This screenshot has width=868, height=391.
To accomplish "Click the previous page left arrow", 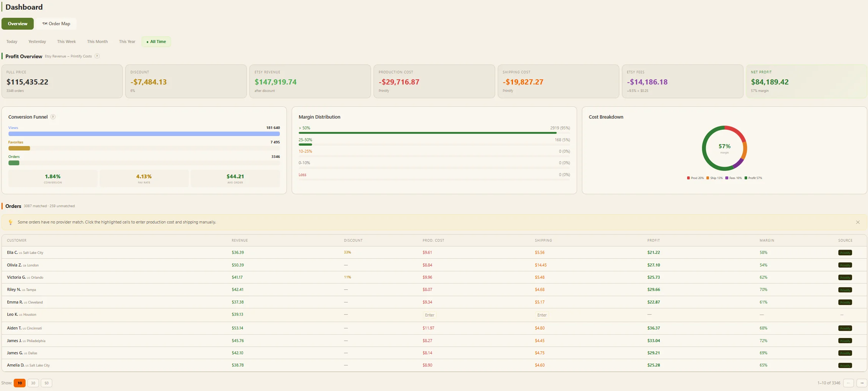I will (x=848, y=383).
